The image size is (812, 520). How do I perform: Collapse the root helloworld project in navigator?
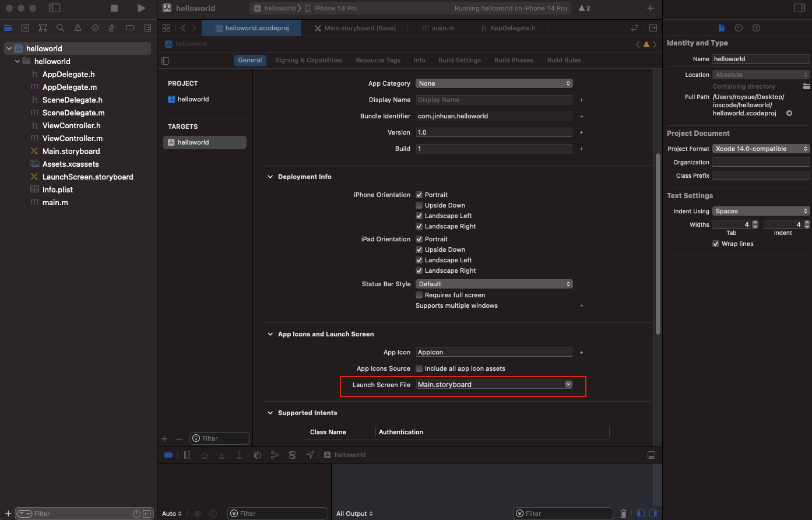(9, 48)
